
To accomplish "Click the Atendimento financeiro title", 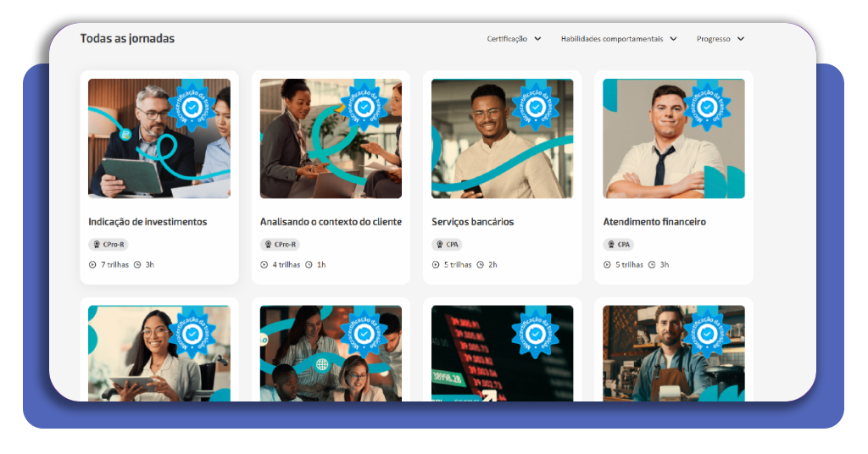I will click(654, 222).
